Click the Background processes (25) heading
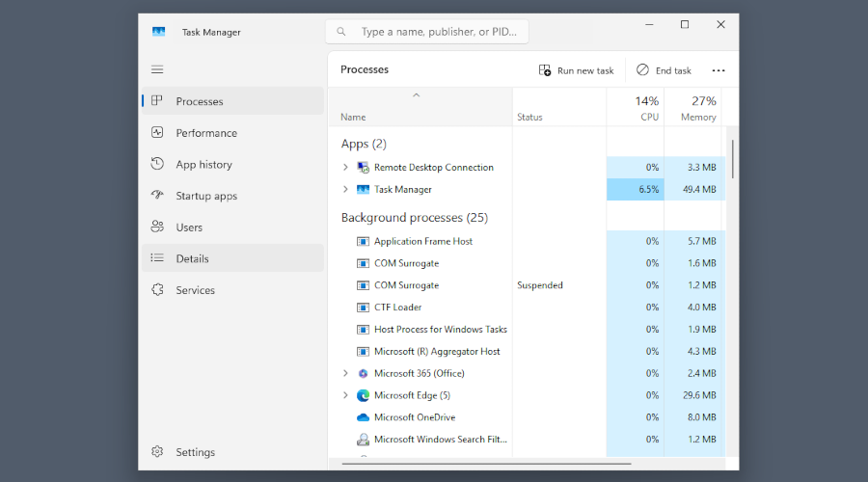Viewport: 868px width, 482px height. tap(415, 218)
